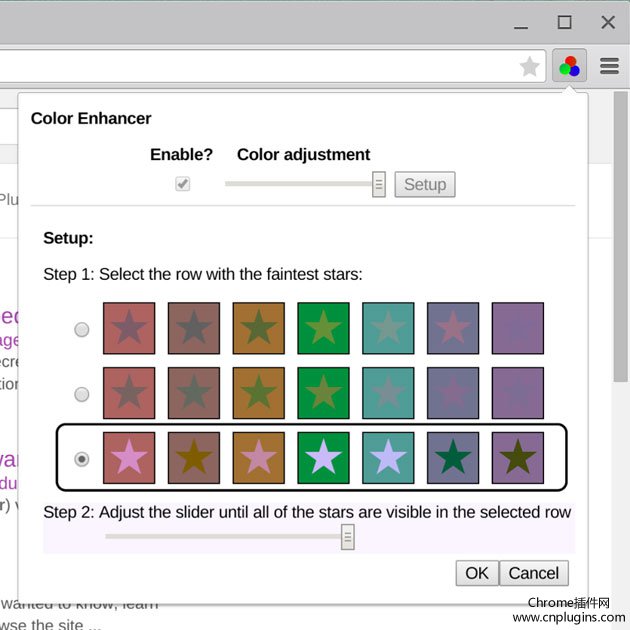Click the Step 2 slider track
Image resolution: width=630 pixels, height=630 pixels.
(x=223, y=536)
